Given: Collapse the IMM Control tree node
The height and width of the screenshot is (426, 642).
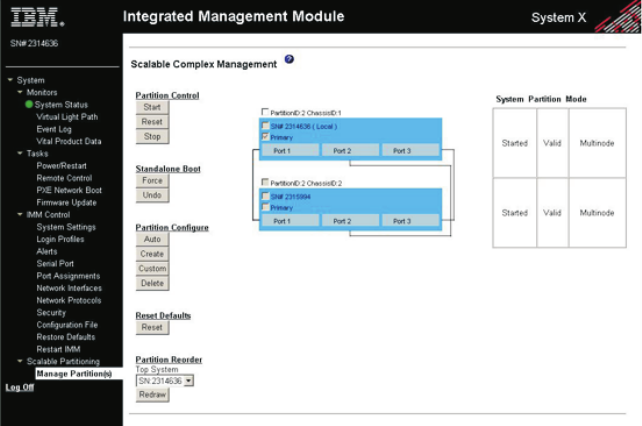Looking at the screenshot, I should click(x=20, y=214).
